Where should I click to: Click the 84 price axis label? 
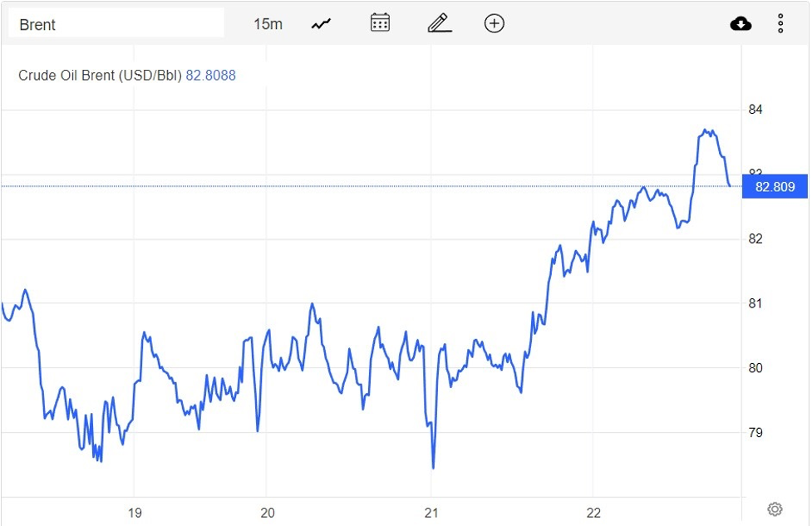click(755, 110)
